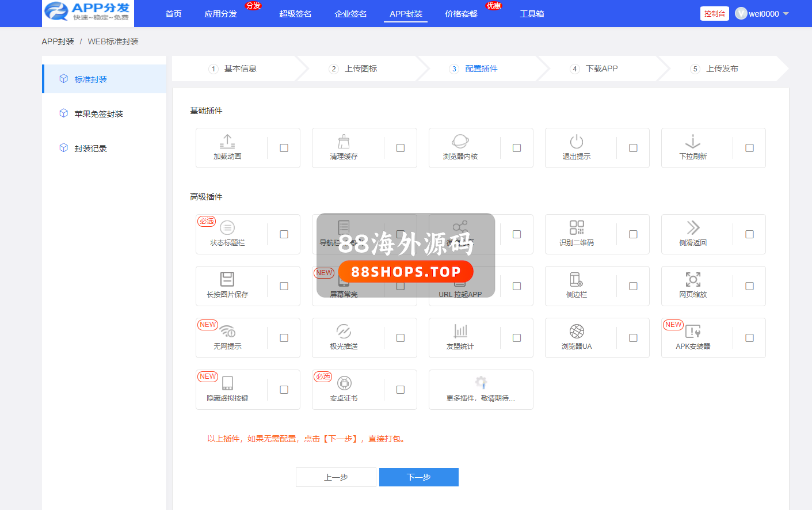Select the QR code recognition (识别二维码) icon
812x510 pixels.
(576, 228)
